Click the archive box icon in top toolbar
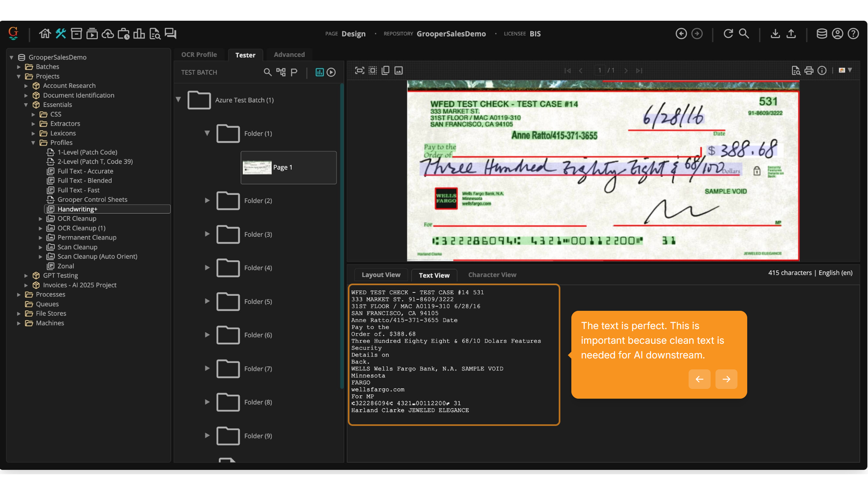 (76, 33)
